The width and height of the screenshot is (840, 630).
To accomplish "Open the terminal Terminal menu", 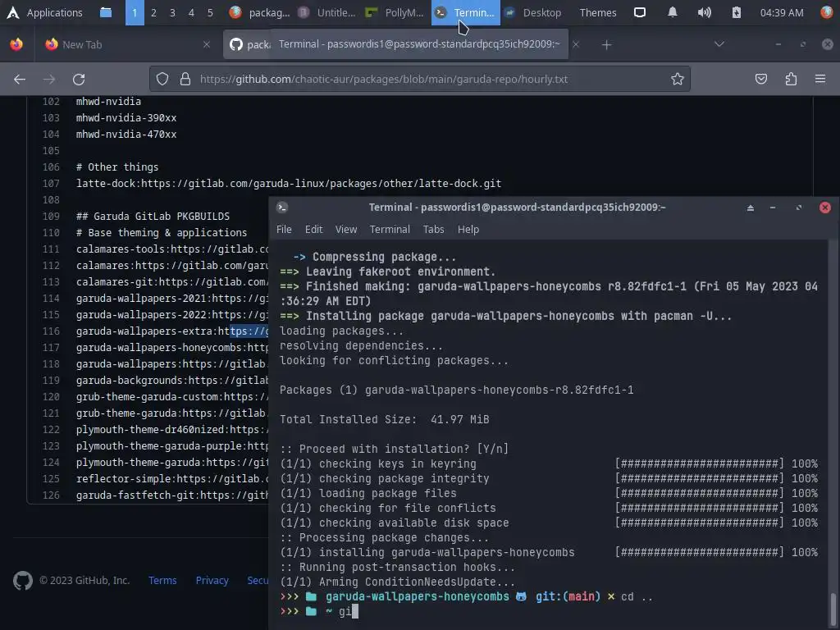I will 390,230.
